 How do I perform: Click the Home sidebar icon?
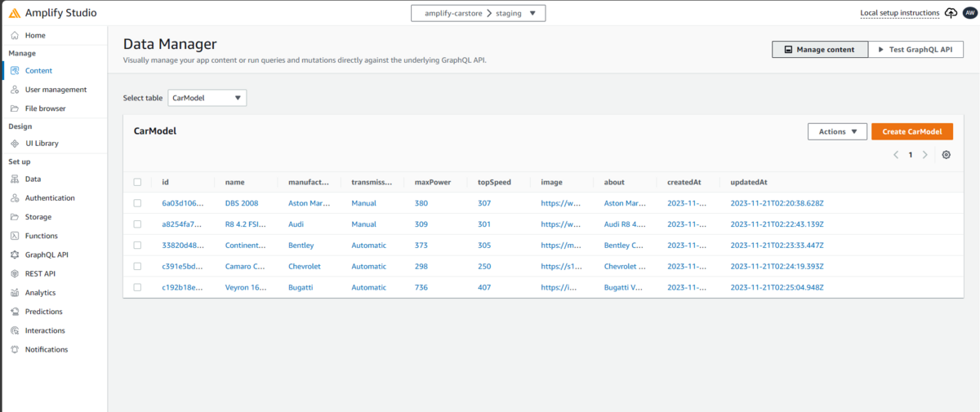pos(16,35)
